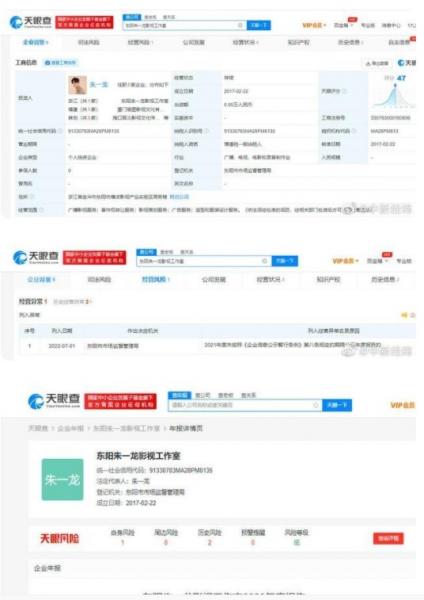424x600 pixels.
Task: Open 专业版 link in the top panel
Action: [x=368, y=25]
